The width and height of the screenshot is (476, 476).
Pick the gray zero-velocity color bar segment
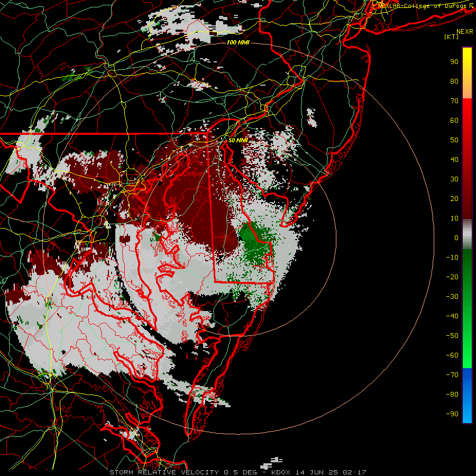point(467,234)
